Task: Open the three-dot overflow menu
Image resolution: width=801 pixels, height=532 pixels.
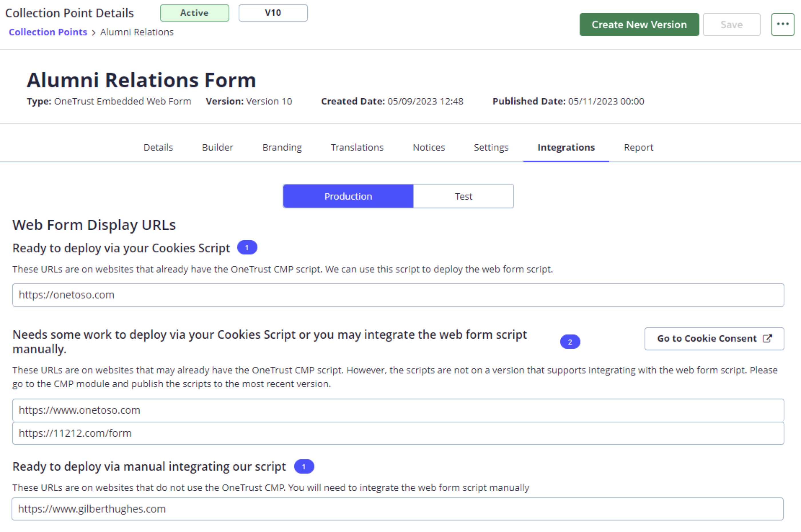Action: (783, 24)
